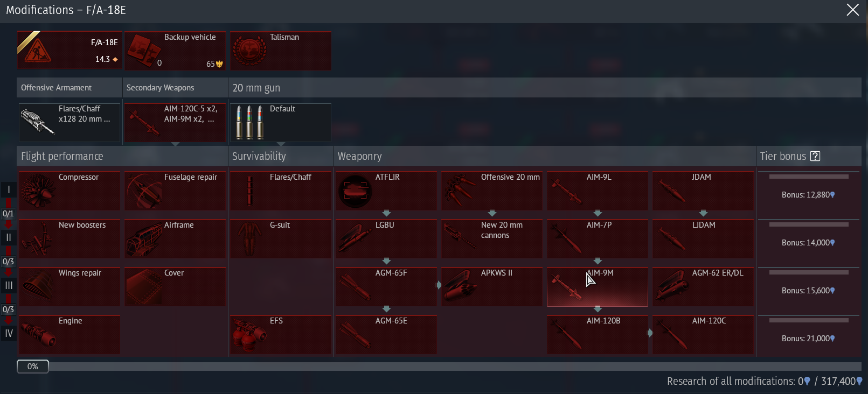The height and width of the screenshot is (394, 868).
Task: Click the AIM-120C missile icon
Action: pyautogui.click(x=672, y=335)
